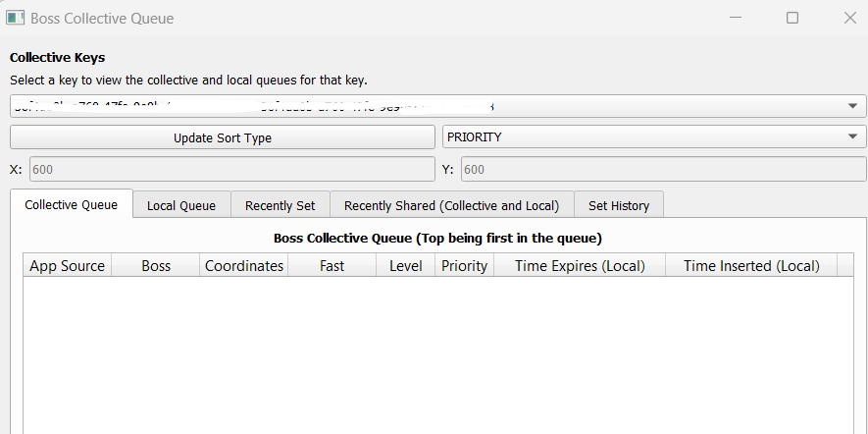Image resolution: width=868 pixels, height=434 pixels.
Task: Open Recently Shared (Collective and Local) tab
Action: coord(451,205)
